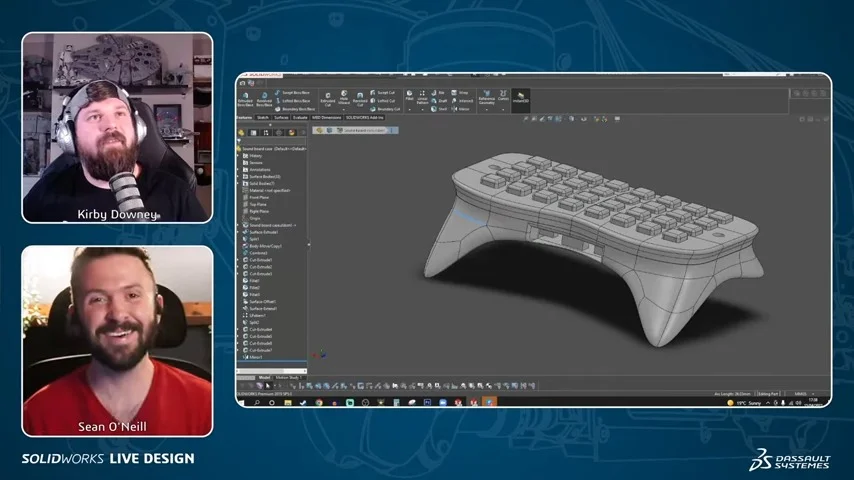Screen dimensions: 854x480
Task: Expand the Surface-Extrude1 feature
Action: 239,232
